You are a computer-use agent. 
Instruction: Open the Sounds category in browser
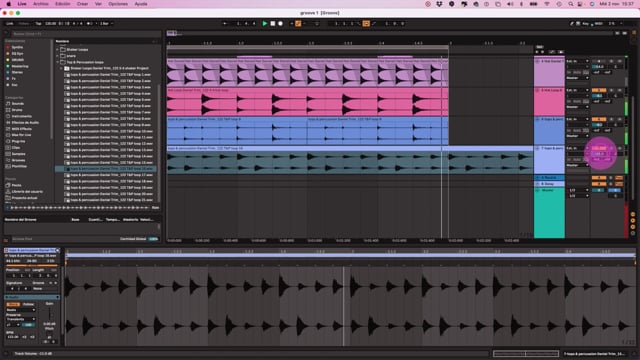[18, 104]
